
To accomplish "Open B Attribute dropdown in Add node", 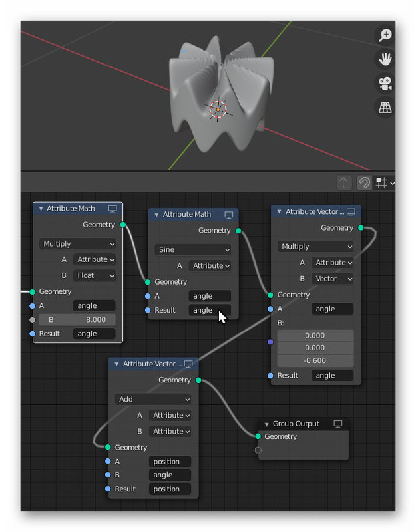I will click(x=170, y=431).
